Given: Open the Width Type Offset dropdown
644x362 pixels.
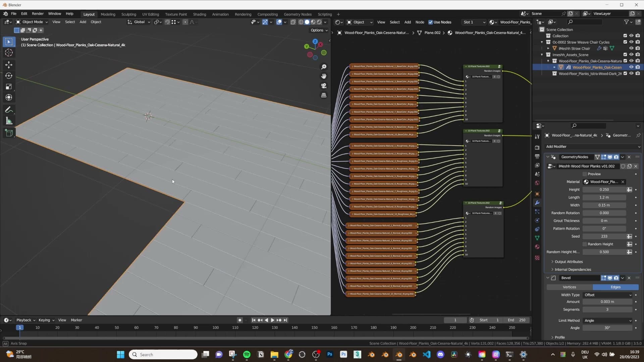Looking at the screenshot, I should pyautogui.click(x=608, y=295).
